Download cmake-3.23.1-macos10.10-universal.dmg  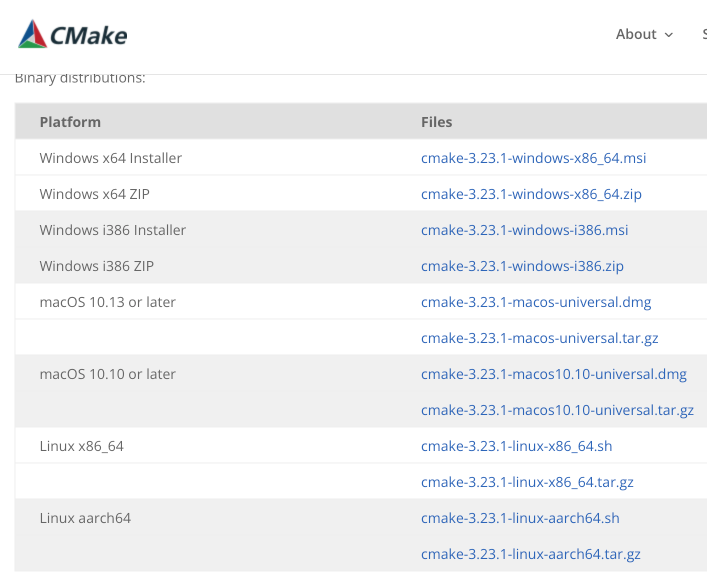pos(554,375)
